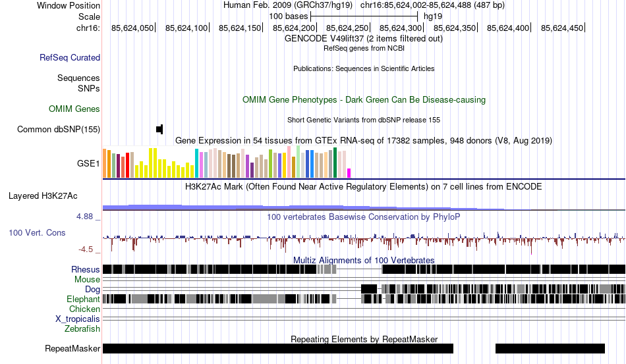Click the -4.5 conservation scale value
Screen dimensions: 626x364
pos(86,249)
